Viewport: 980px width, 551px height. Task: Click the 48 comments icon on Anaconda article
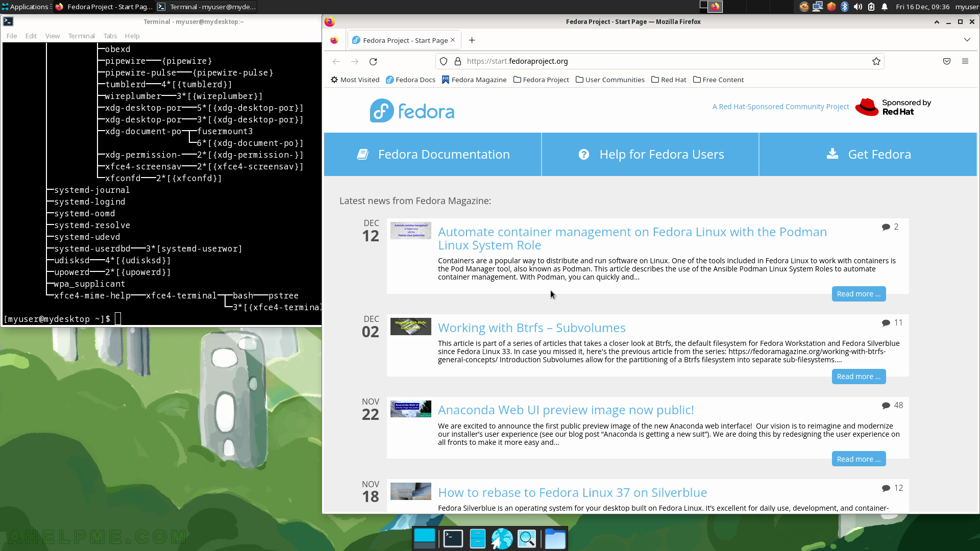(x=886, y=406)
